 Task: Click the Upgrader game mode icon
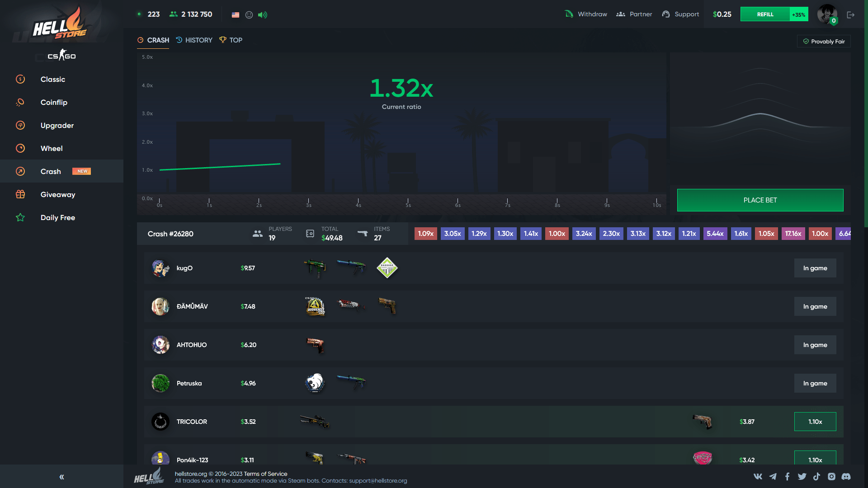coord(20,125)
